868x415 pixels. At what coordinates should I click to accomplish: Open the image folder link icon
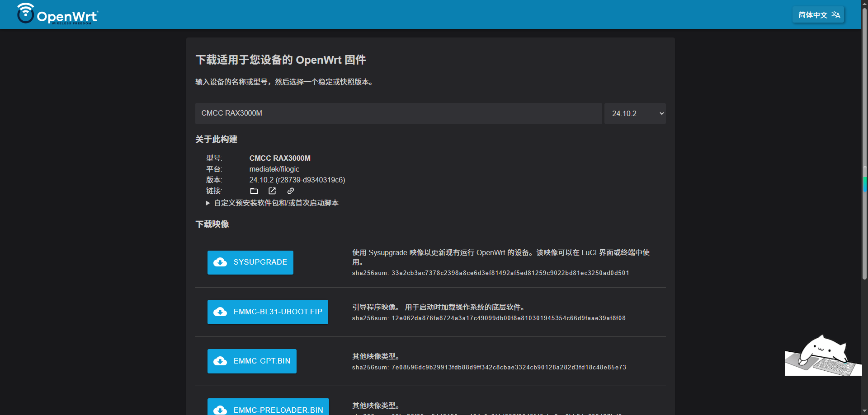pos(254,191)
